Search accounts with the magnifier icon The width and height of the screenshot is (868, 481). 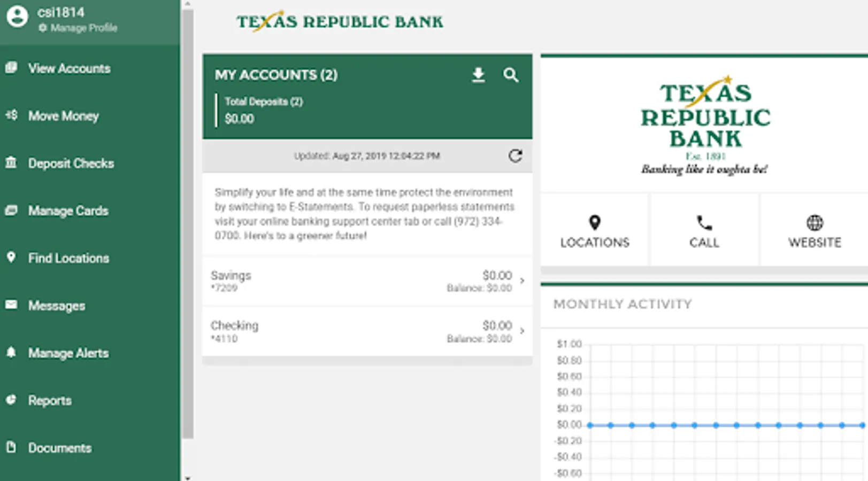coord(511,75)
